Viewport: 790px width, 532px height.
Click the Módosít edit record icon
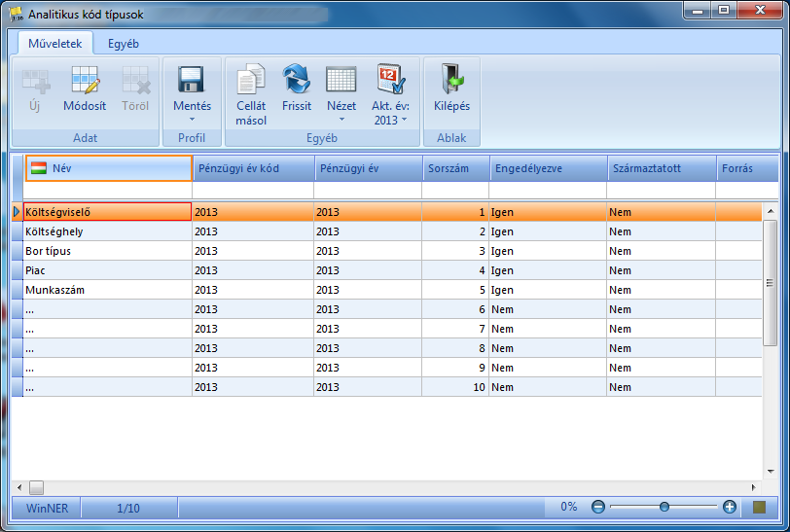tap(86, 80)
